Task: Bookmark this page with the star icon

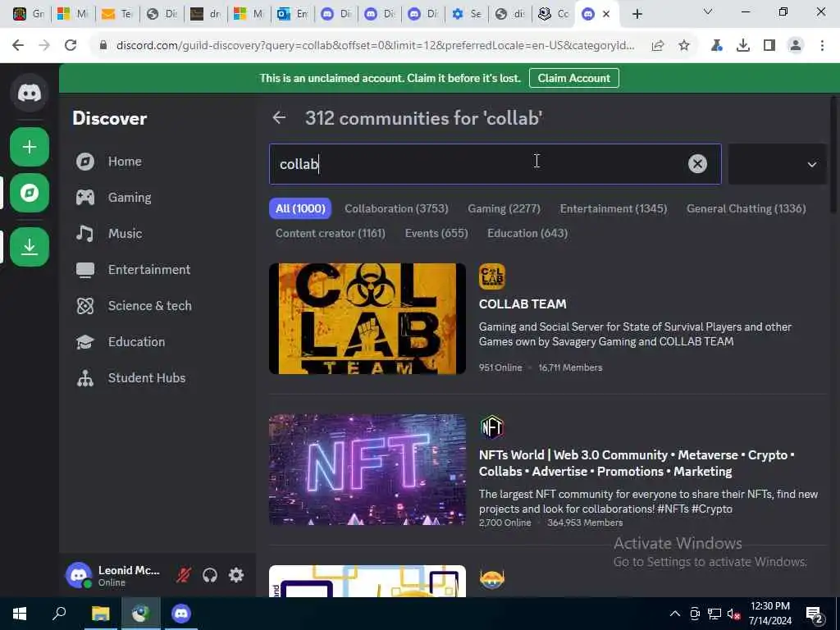Action: [684, 46]
